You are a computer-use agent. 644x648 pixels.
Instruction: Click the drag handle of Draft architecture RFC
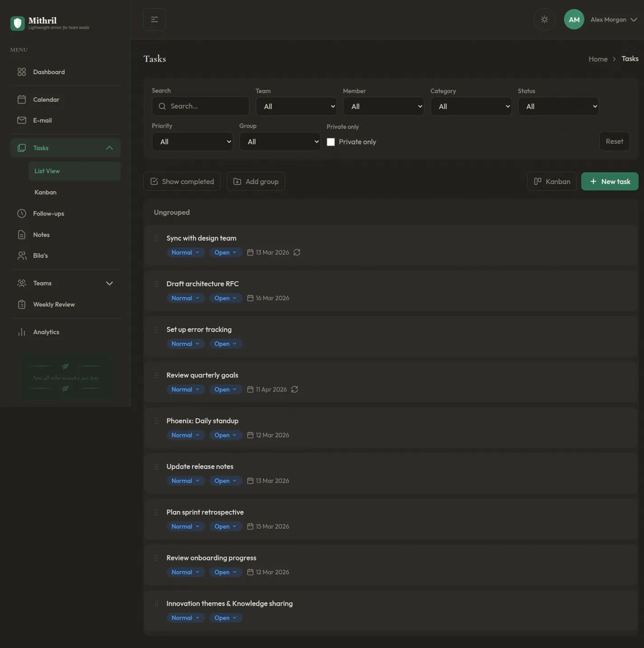tap(156, 284)
